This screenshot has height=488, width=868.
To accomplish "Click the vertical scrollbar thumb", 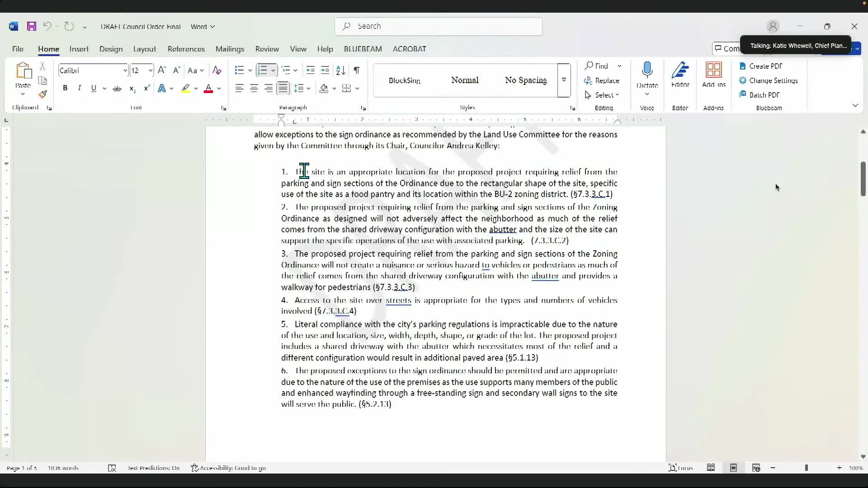I will point(863,178).
